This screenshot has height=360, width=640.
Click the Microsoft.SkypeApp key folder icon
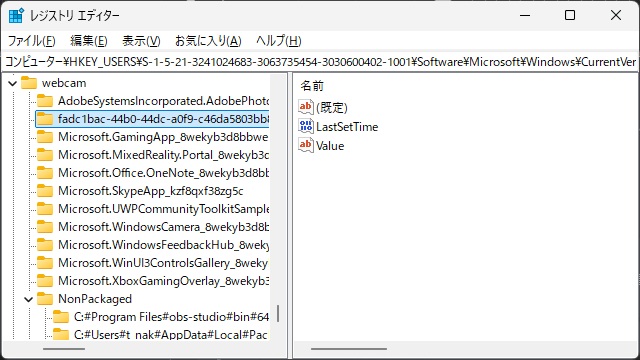(45, 191)
